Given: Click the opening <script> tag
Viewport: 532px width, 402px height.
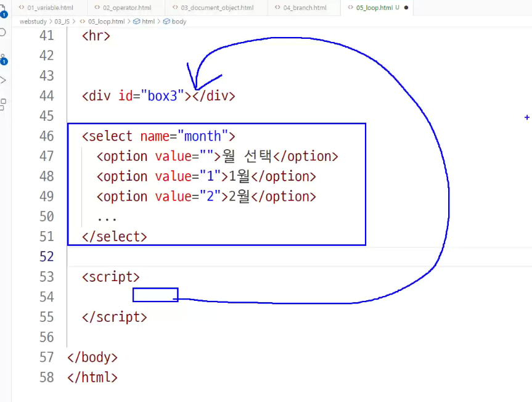Looking at the screenshot, I should [110, 277].
